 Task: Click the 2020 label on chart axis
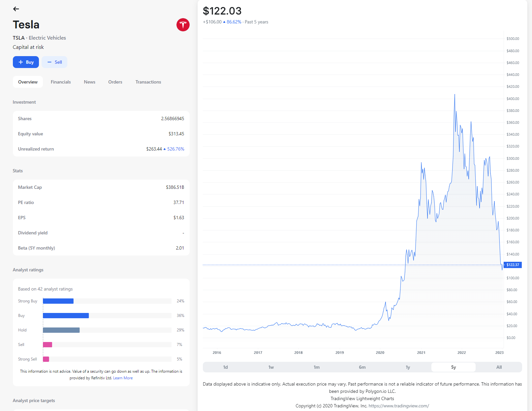(380, 353)
